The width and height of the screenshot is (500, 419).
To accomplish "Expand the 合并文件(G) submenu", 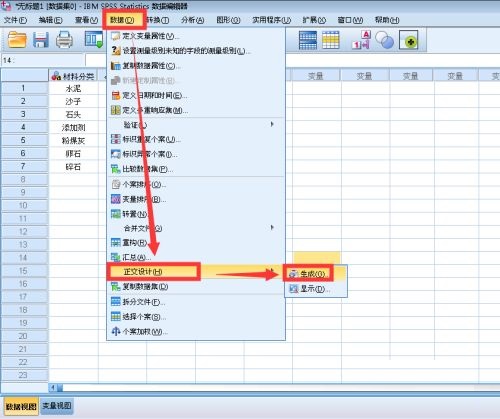I will click(x=196, y=228).
